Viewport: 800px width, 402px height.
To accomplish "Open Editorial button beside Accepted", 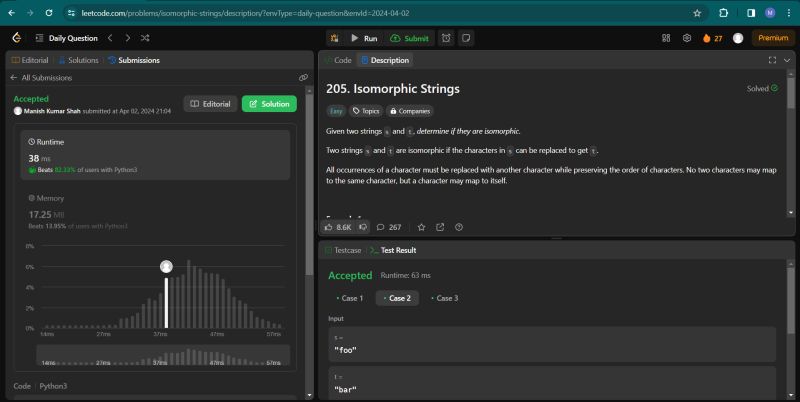I will [x=210, y=104].
